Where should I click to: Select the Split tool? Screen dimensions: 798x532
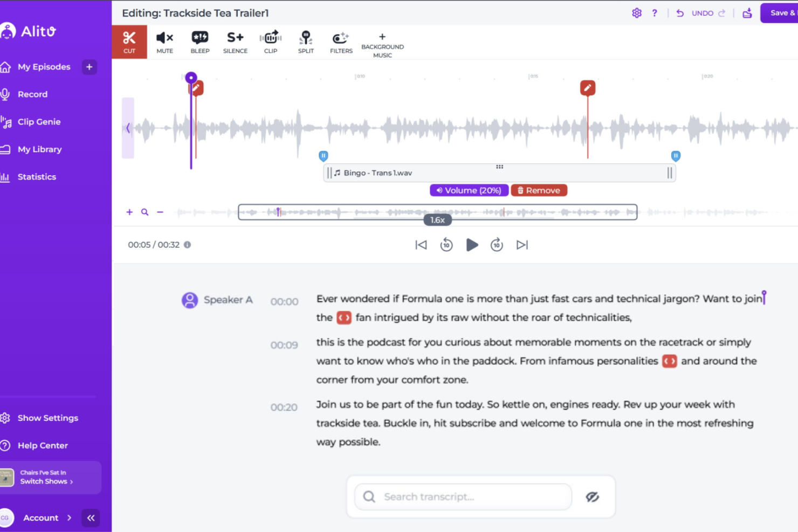point(306,42)
